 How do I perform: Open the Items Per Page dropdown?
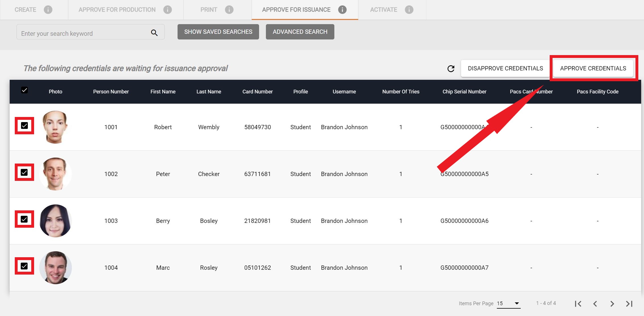click(x=508, y=304)
